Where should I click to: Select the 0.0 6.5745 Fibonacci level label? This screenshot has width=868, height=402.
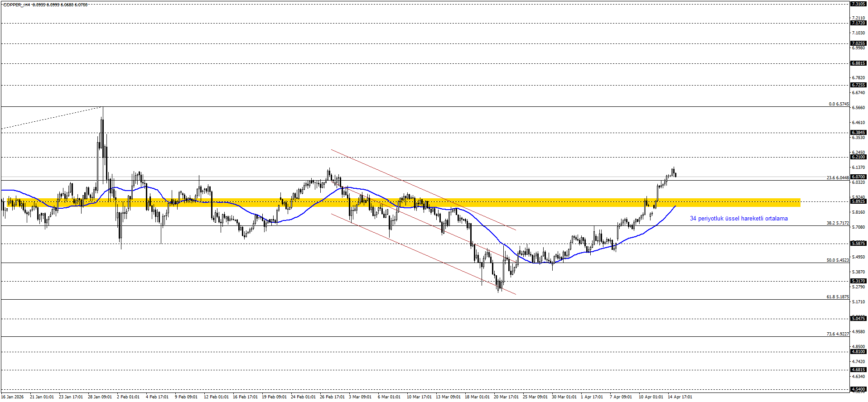[839, 104]
